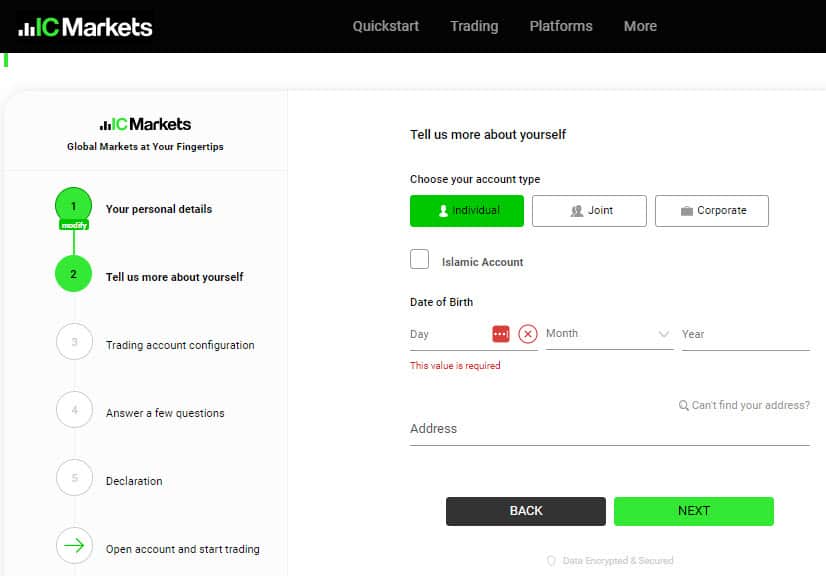This screenshot has height=576, width=826.
Task: Click the step 2 green circle
Action: click(x=73, y=274)
